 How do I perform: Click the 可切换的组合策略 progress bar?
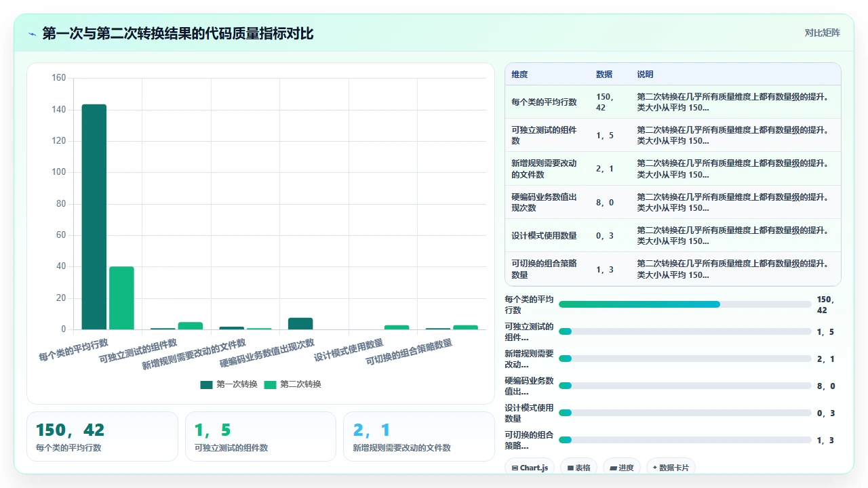click(x=685, y=440)
